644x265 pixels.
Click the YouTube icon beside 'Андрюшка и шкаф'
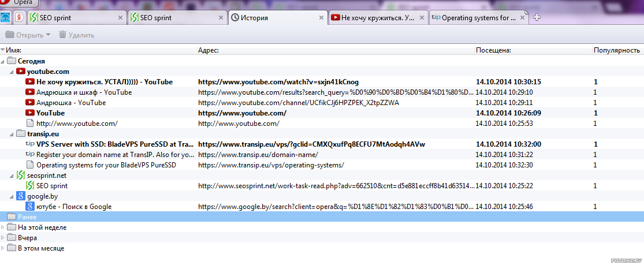pos(29,92)
